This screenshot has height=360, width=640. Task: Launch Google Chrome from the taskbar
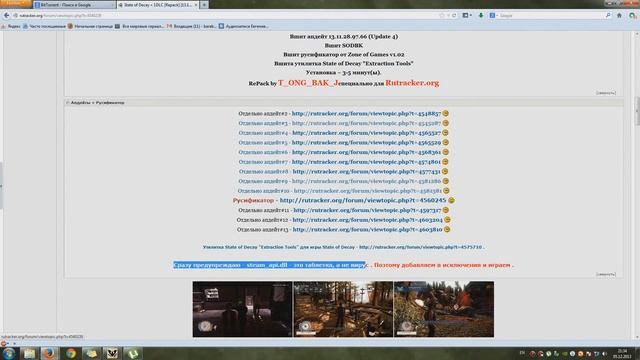point(71,353)
